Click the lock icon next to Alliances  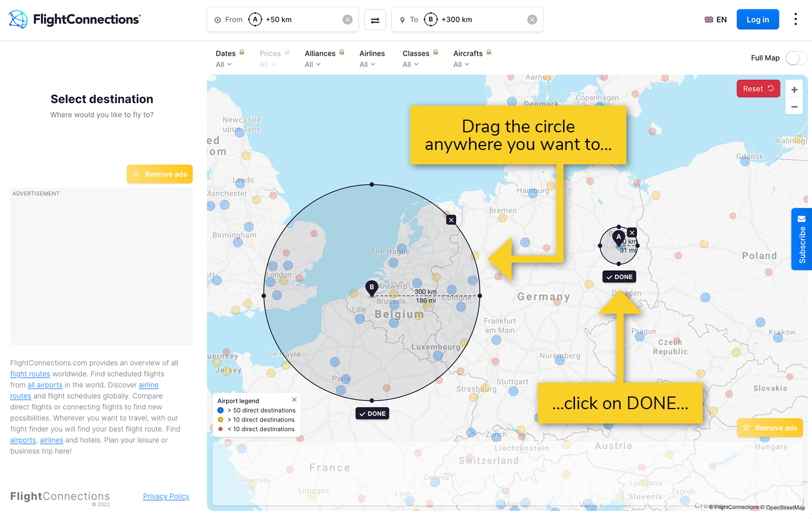coord(342,52)
